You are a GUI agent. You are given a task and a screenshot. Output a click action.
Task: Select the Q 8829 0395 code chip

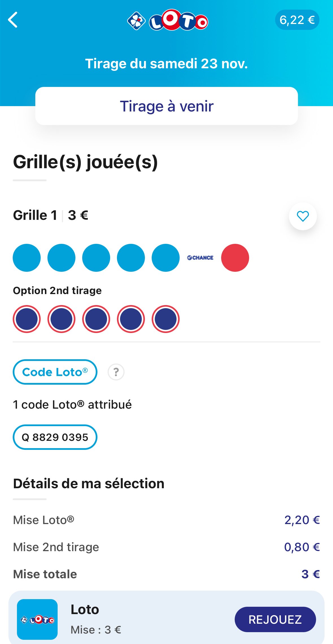point(55,437)
